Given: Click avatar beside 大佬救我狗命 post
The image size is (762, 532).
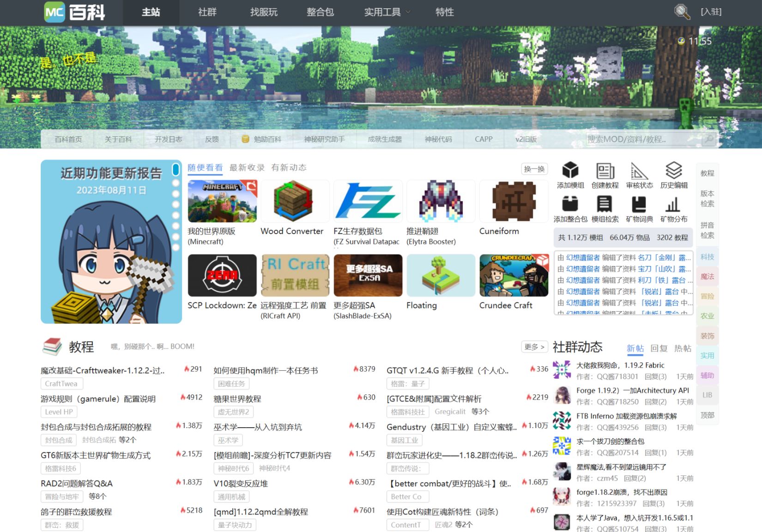Looking at the screenshot, I should click(562, 370).
